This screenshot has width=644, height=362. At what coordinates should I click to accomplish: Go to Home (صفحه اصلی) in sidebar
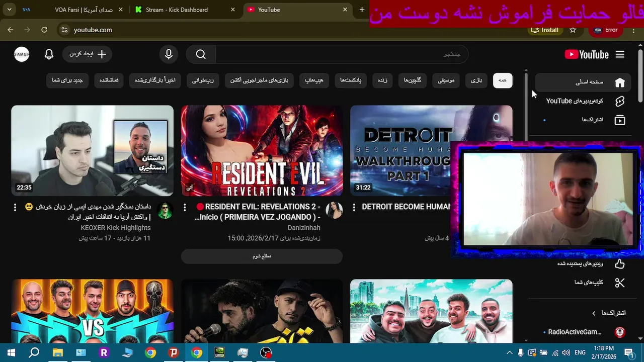tap(583, 82)
